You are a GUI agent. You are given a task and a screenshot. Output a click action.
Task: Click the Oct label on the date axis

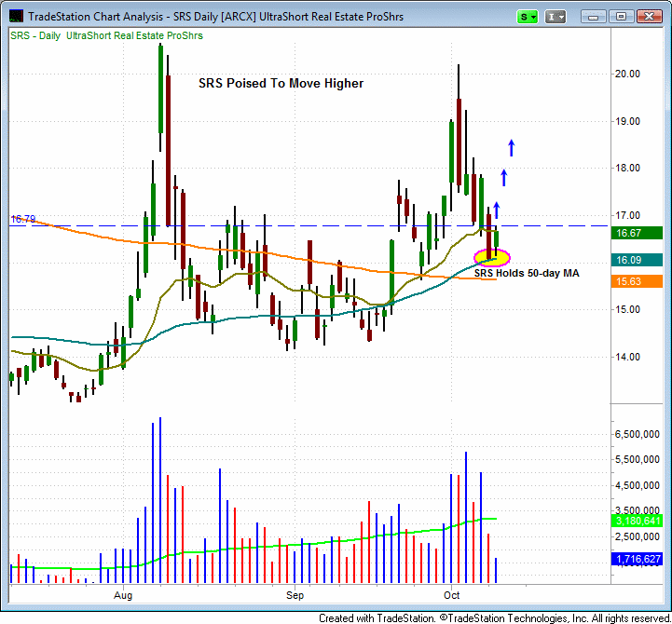coord(451,595)
